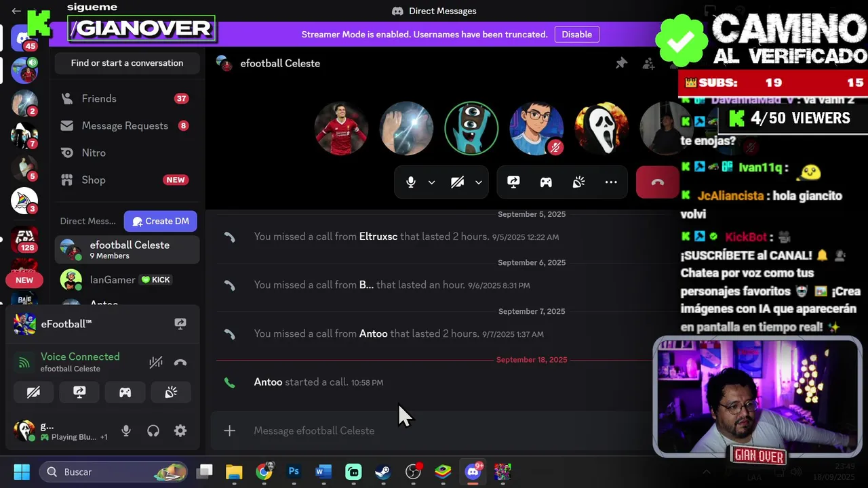Share your screen in call controls
This screenshot has height=488, width=868.
[513, 182]
